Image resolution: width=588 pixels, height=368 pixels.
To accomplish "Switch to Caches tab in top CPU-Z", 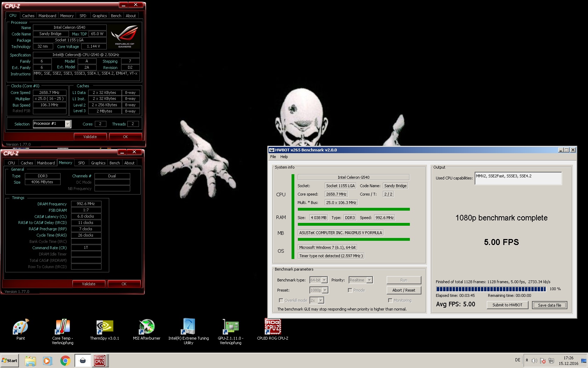I will (x=28, y=16).
